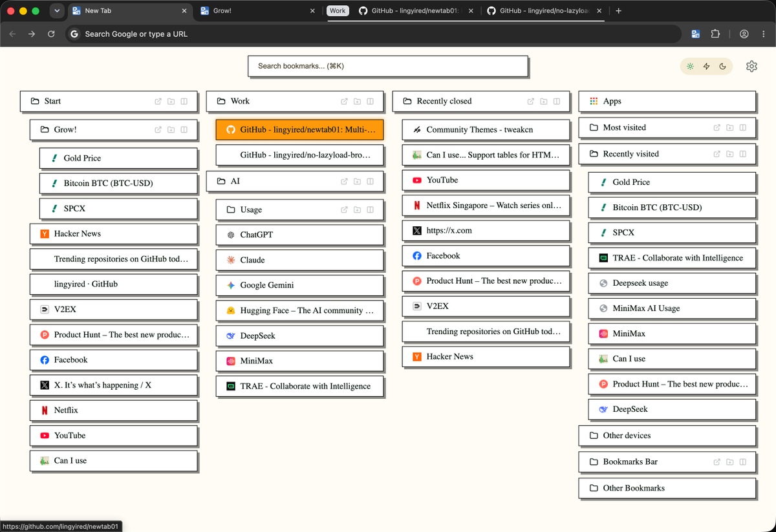Switch to the New Tab browser tab

pyautogui.click(x=129, y=11)
